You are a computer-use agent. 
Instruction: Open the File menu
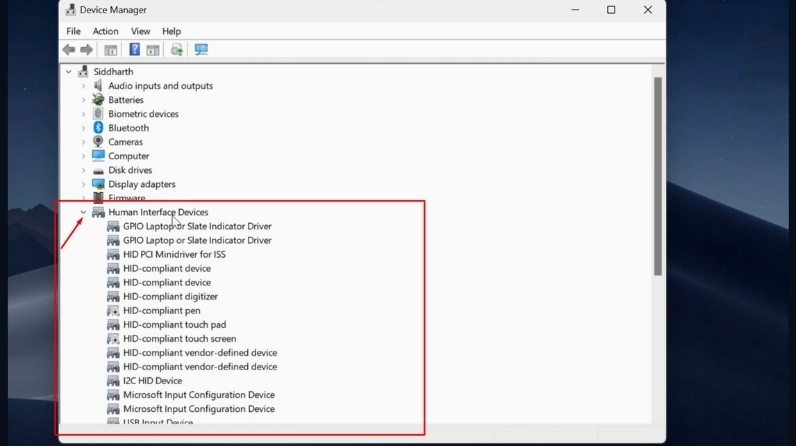(73, 31)
